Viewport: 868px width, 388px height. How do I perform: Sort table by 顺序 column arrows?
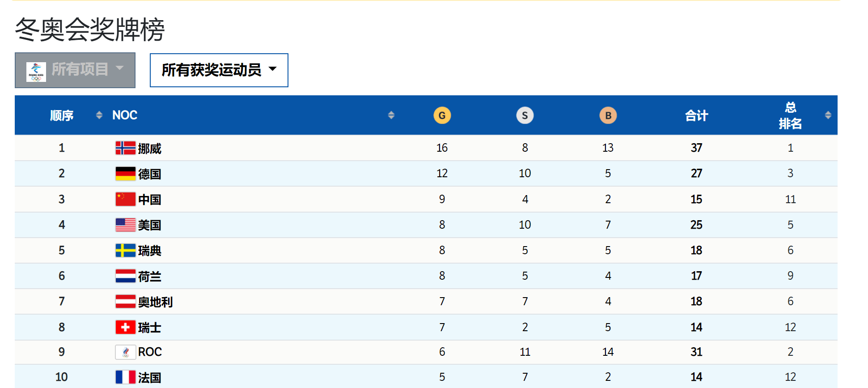click(x=99, y=115)
